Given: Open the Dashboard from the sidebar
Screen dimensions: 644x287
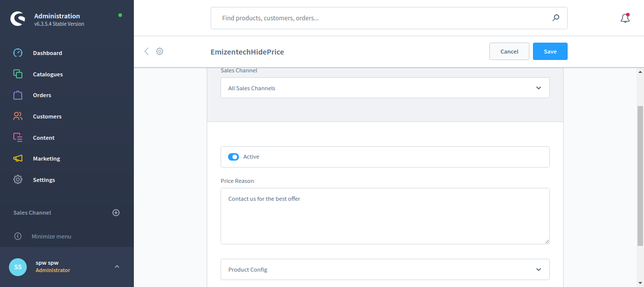Looking at the screenshot, I should click(47, 53).
